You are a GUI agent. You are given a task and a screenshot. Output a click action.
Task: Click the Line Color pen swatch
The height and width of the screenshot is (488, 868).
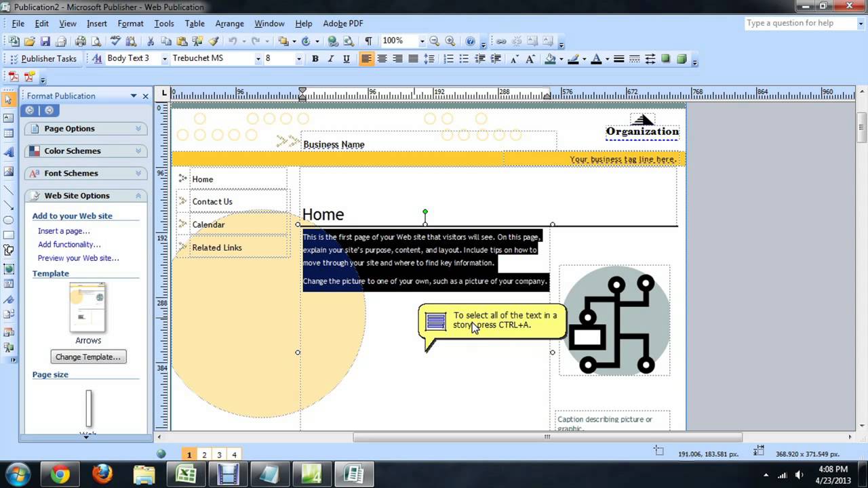point(573,59)
